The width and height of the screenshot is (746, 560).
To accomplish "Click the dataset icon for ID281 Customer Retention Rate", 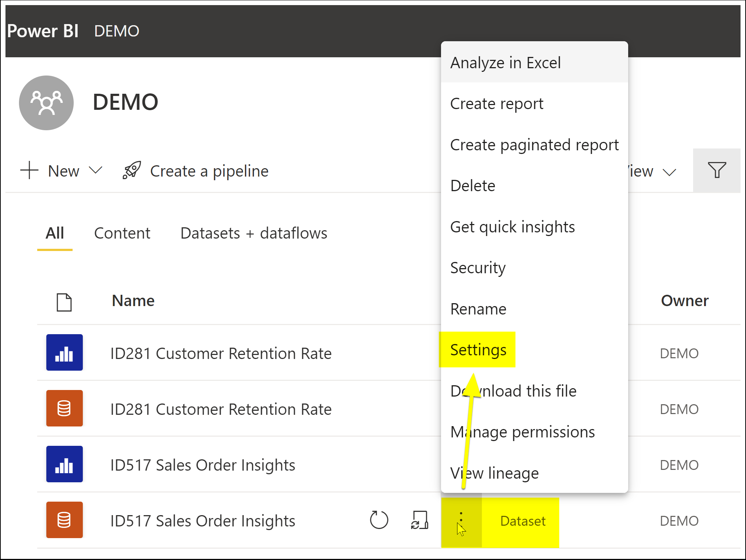I will click(65, 408).
